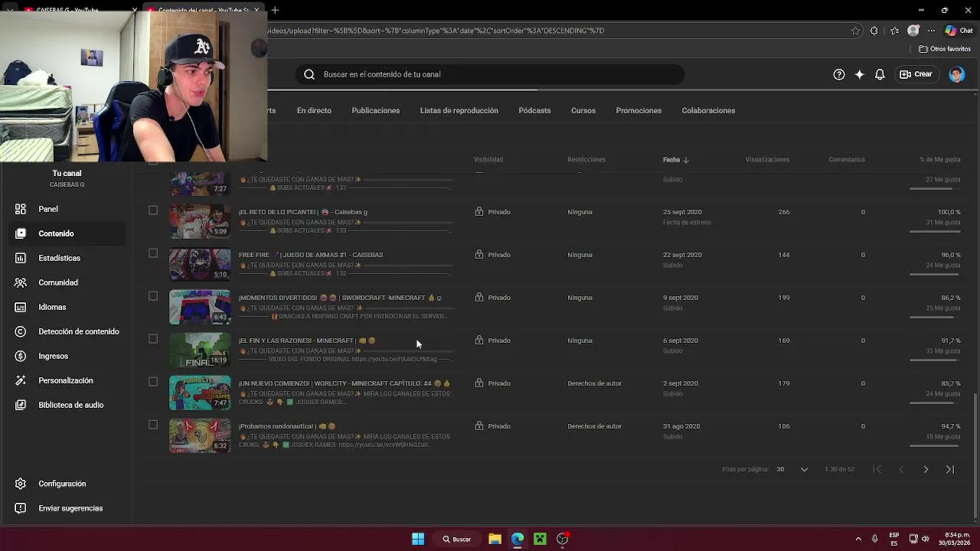
Task: Open the Copilot Chat button
Action: coord(960,31)
